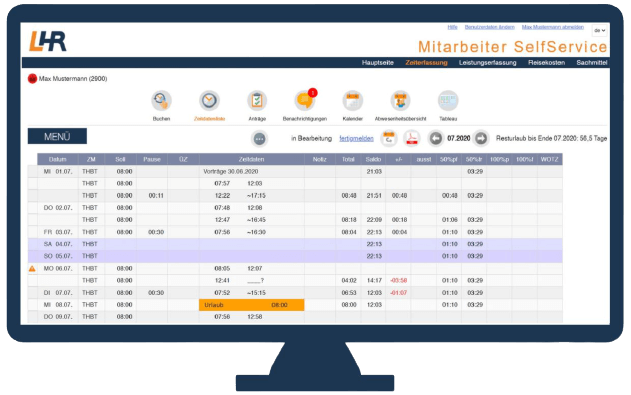Click the Notiz column header
Screen dimensions: 631x395
coord(320,159)
